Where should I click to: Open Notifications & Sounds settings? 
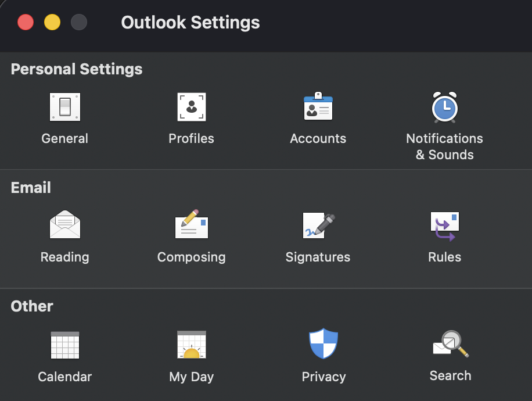coord(444,107)
